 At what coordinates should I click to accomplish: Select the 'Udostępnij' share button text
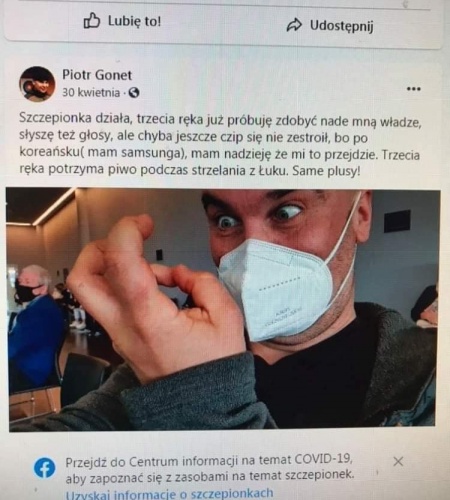coord(342,26)
